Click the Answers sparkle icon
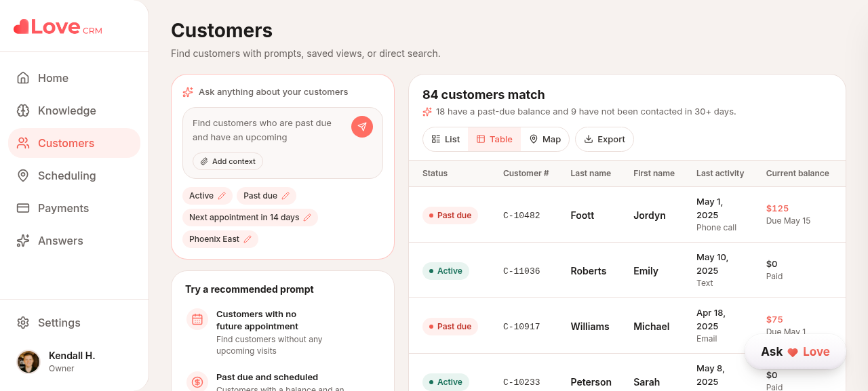 click(x=23, y=241)
